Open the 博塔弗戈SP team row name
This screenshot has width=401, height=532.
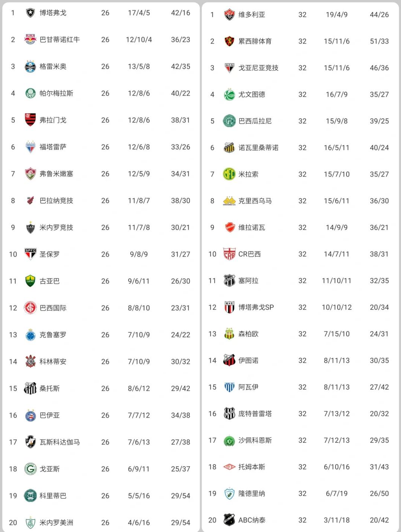(x=256, y=307)
